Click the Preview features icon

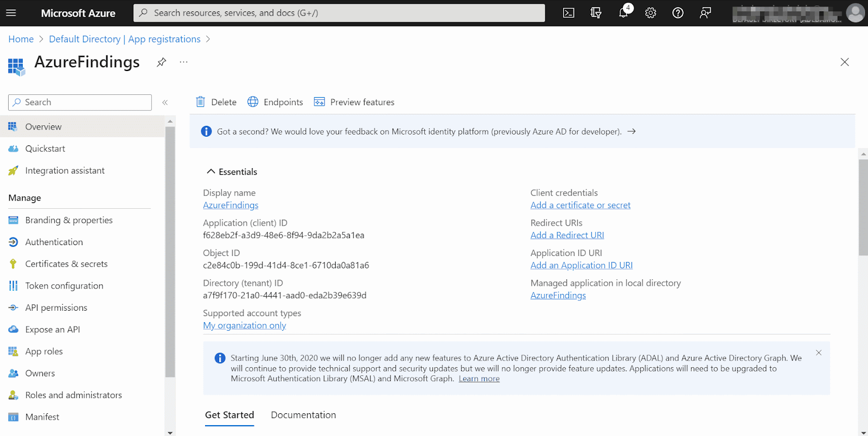tap(320, 102)
